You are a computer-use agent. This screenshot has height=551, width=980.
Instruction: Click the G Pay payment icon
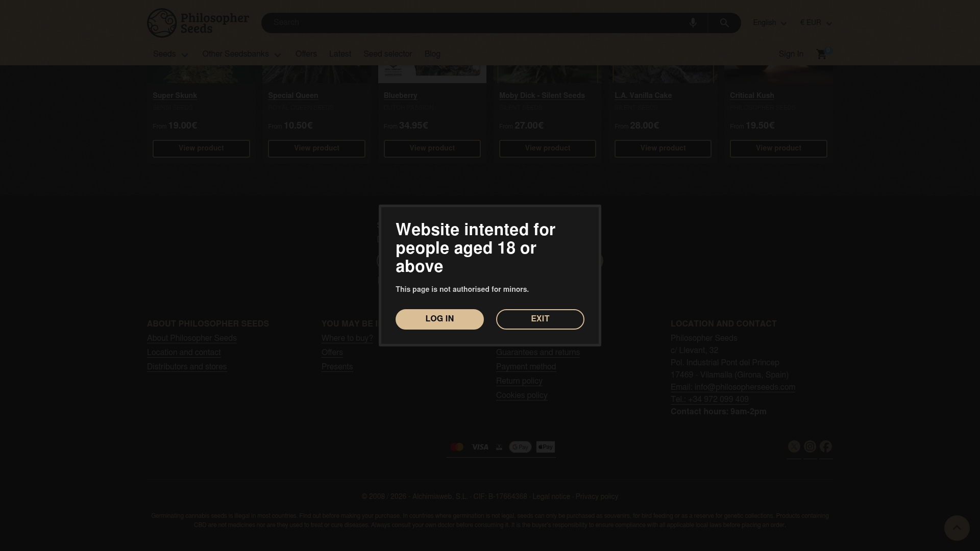pyautogui.click(x=520, y=447)
